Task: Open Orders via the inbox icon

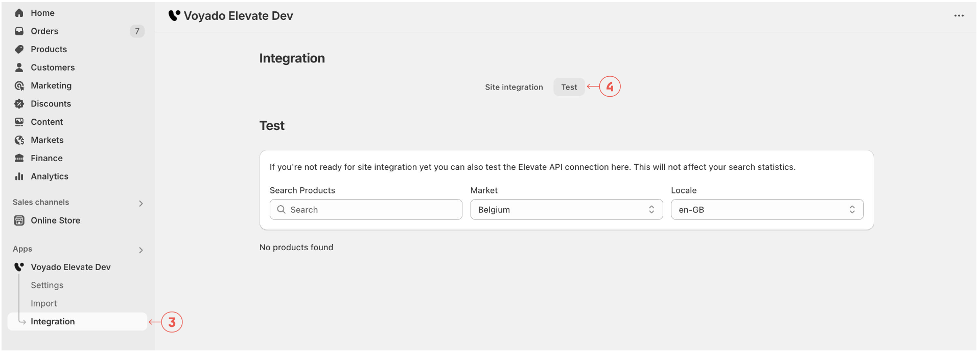Action: [x=19, y=31]
